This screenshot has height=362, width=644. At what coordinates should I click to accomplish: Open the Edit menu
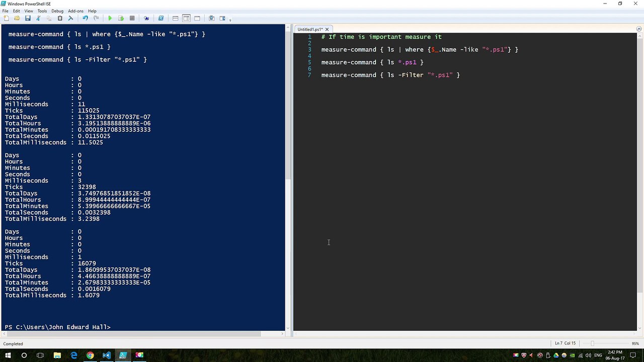(x=17, y=11)
